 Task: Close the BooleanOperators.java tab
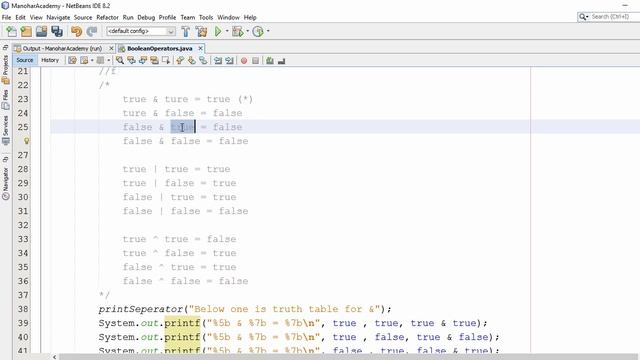tap(200, 48)
